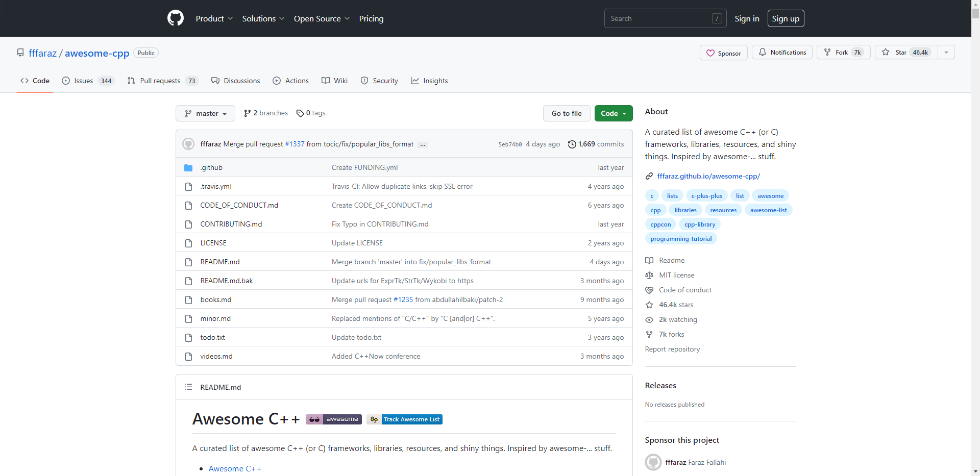Click the Report repository link
This screenshot has height=476, width=980.
(672, 349)
